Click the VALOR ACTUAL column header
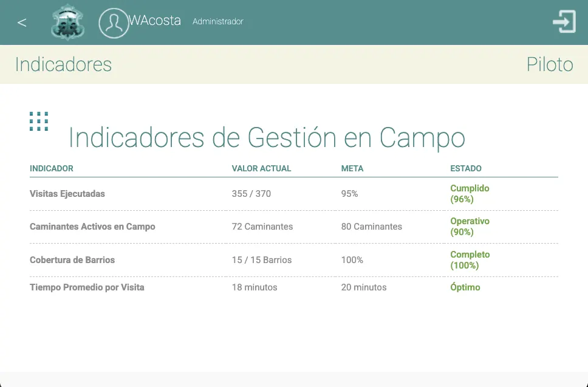Image resolution: width=588 pixels, height=387 pixels. pos(261,168)
